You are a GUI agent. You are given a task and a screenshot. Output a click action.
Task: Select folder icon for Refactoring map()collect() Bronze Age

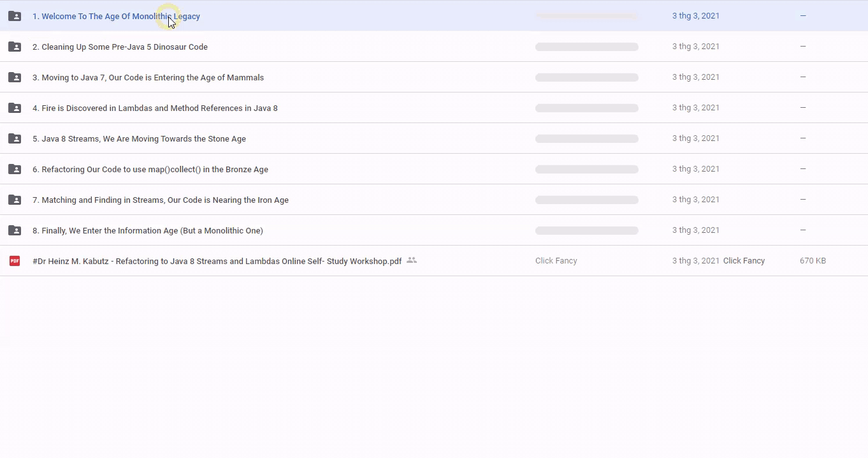click(15, 169)
